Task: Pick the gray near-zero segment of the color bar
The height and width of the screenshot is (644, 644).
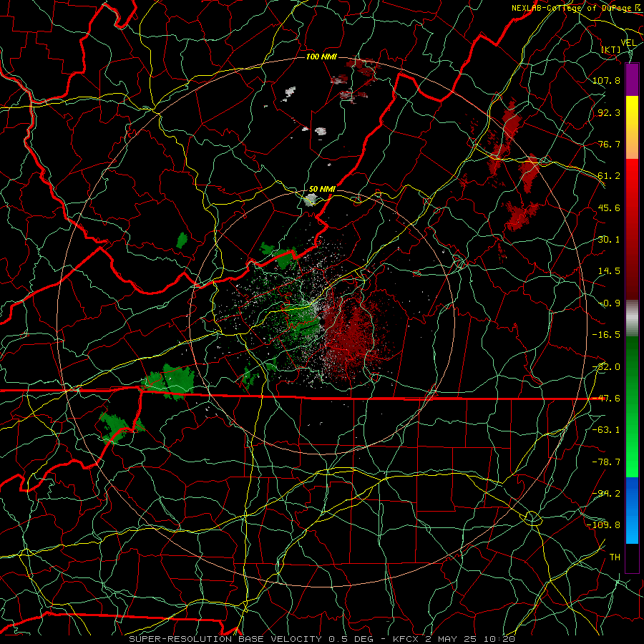Action: (632, 318)
